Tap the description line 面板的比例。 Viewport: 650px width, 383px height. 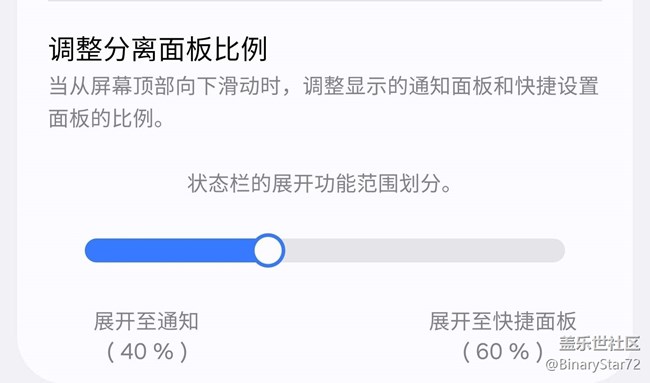coord(107,119)
